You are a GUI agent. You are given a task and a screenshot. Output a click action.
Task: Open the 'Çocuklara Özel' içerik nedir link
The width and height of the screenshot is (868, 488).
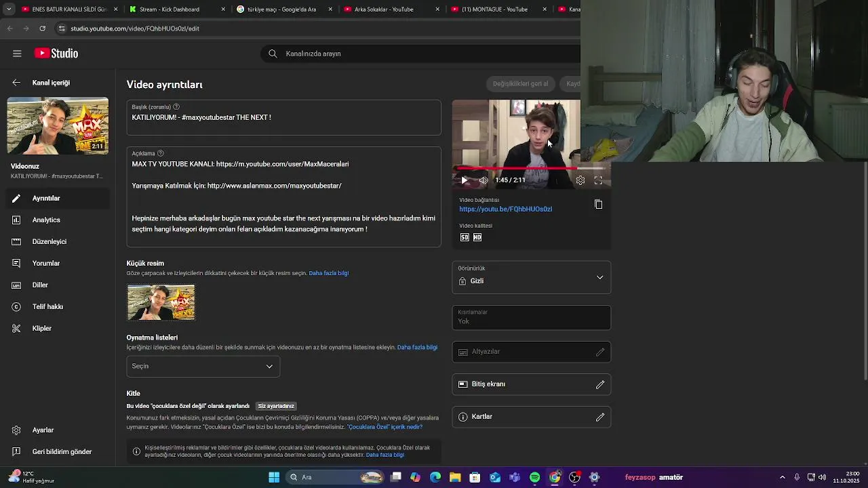pos(385,427)
